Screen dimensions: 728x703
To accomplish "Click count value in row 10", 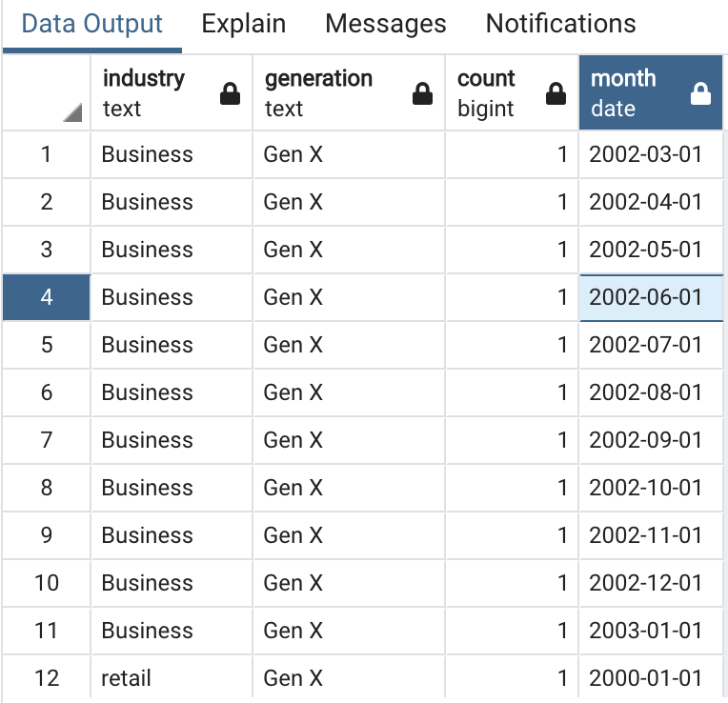I will 512,583.
